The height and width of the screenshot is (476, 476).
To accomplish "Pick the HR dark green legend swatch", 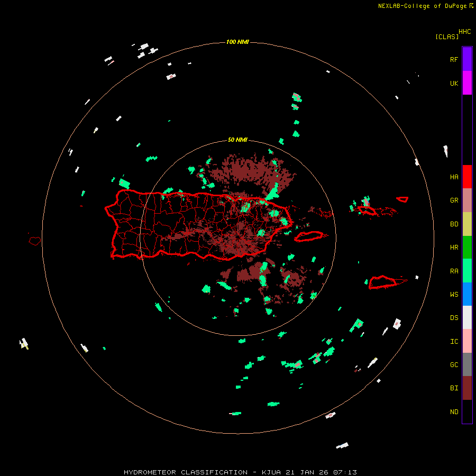I will point(467,248).
